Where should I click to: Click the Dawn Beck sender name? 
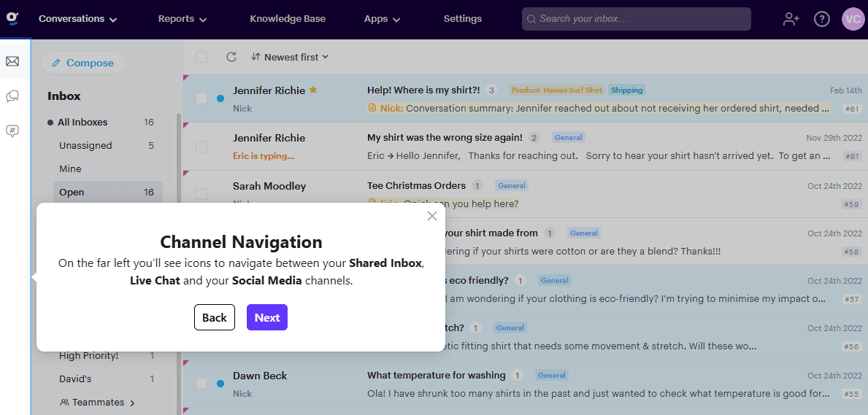pos(260,376)
